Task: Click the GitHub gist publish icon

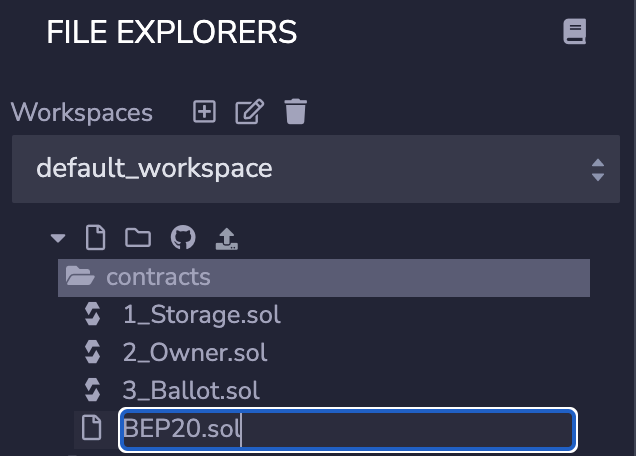Action: (x=182, y=238)
